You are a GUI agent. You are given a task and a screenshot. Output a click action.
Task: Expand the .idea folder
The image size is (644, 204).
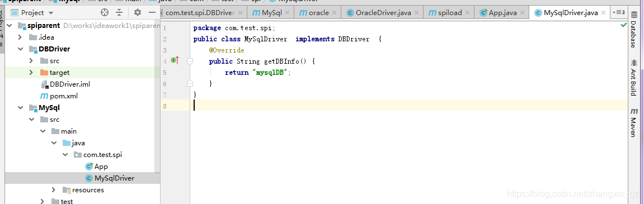(20, 37)
